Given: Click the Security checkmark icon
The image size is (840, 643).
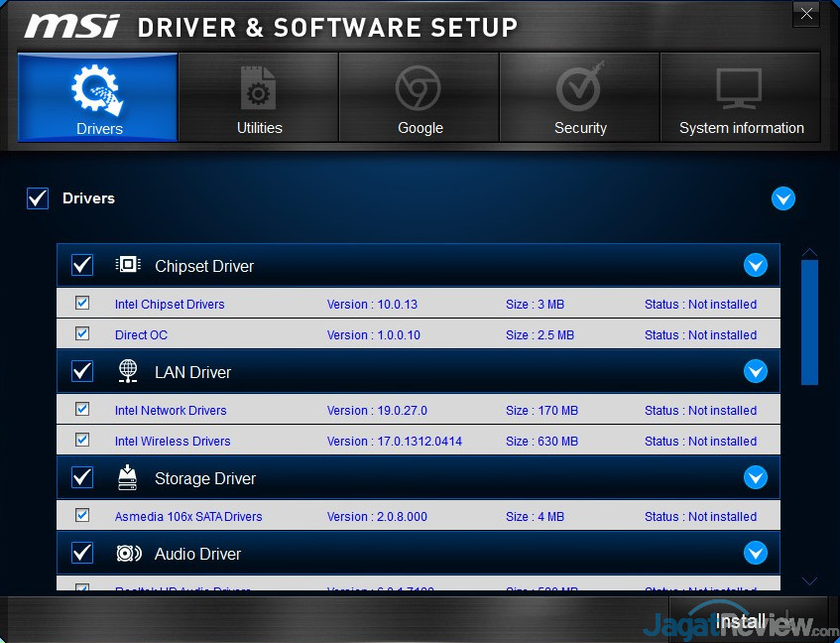Looking at the screenshot, I should click(579, 89).
